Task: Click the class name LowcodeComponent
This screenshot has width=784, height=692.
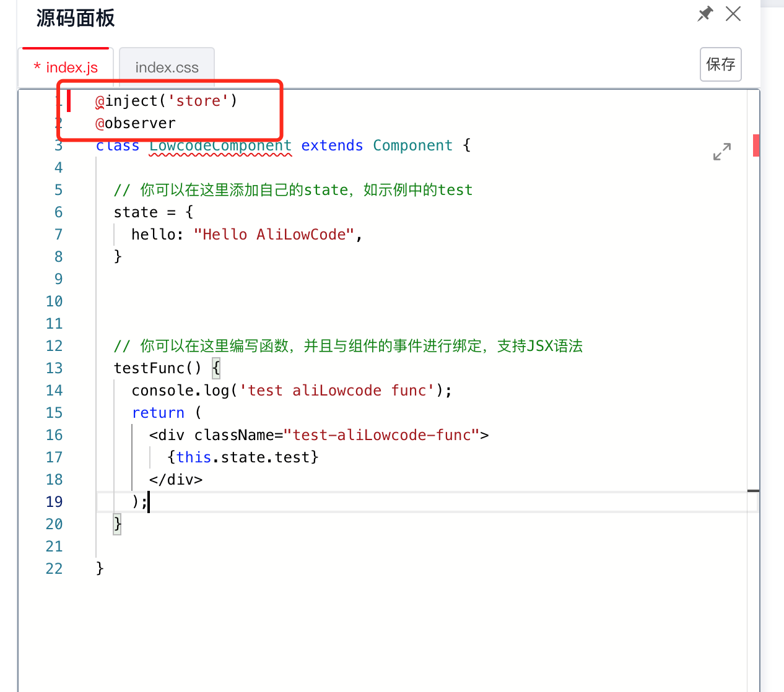Action: [220, 145]
